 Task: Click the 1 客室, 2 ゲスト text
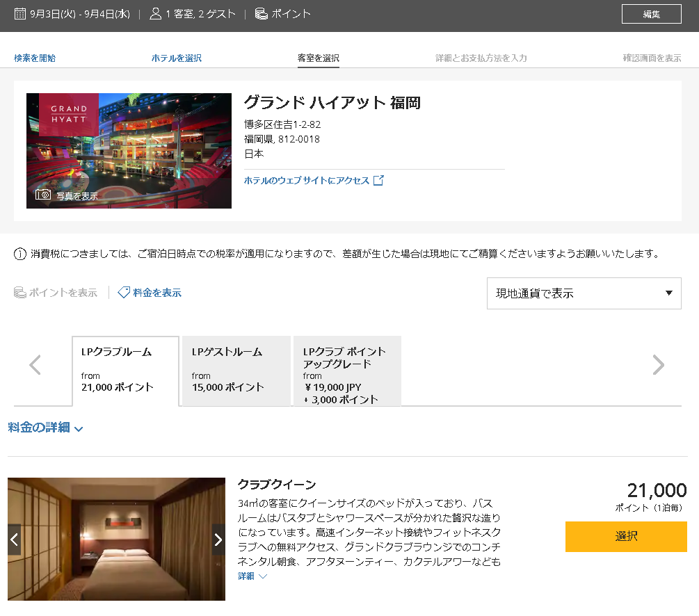click(x=200, y=14)
